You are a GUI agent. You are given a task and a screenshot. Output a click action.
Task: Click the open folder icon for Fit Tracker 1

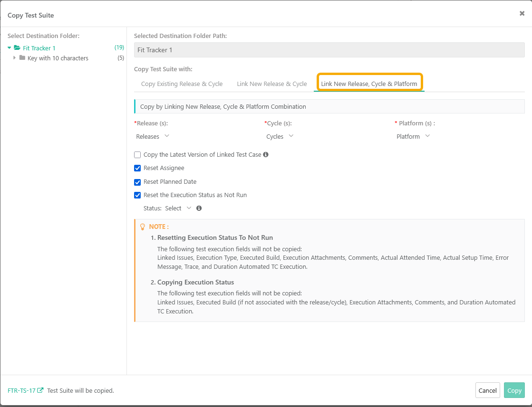(x=17, y=48)
